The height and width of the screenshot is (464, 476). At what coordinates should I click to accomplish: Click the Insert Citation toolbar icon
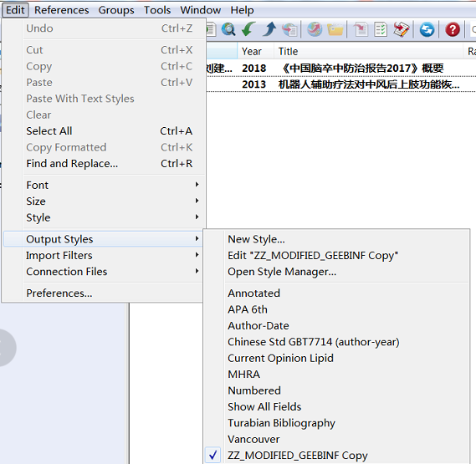[361, 29]
